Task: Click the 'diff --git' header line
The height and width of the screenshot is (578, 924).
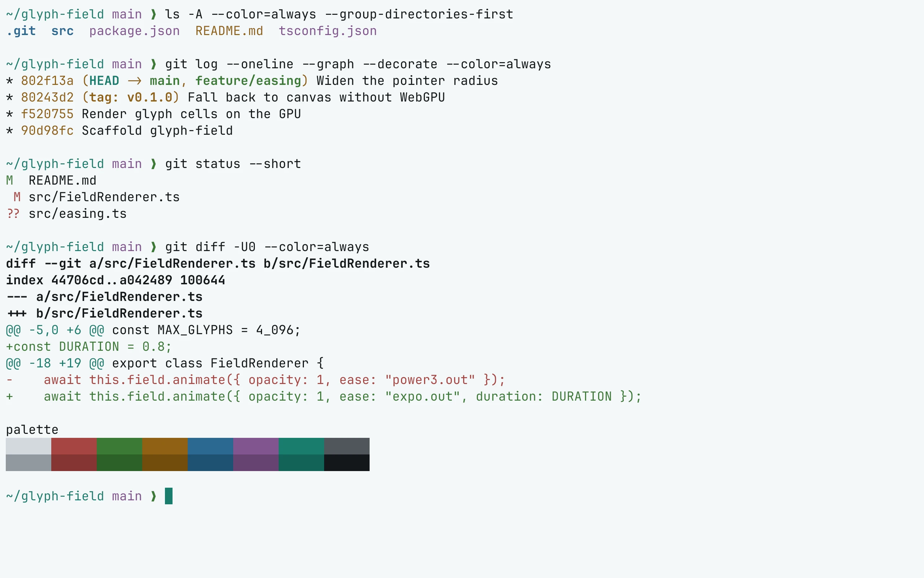Action: point(218,264)
